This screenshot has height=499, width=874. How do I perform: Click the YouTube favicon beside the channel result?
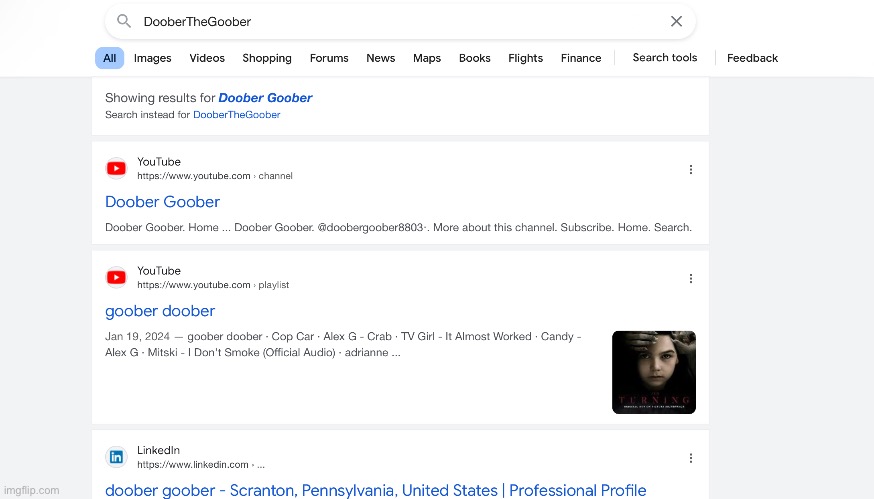116,168
